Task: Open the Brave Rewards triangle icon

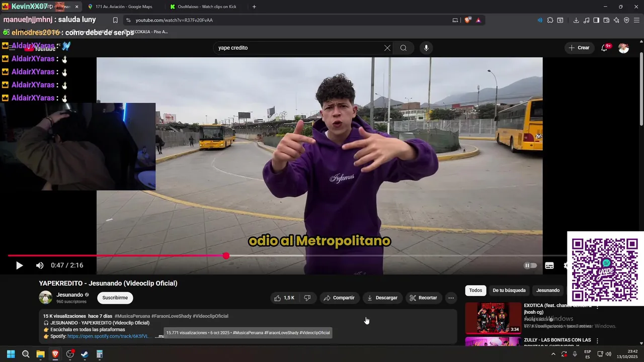Action: [x=478, y=20]
